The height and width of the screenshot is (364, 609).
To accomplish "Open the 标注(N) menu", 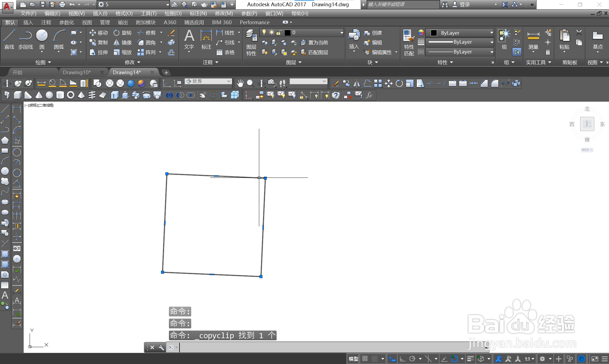I will tap(198, 13).
